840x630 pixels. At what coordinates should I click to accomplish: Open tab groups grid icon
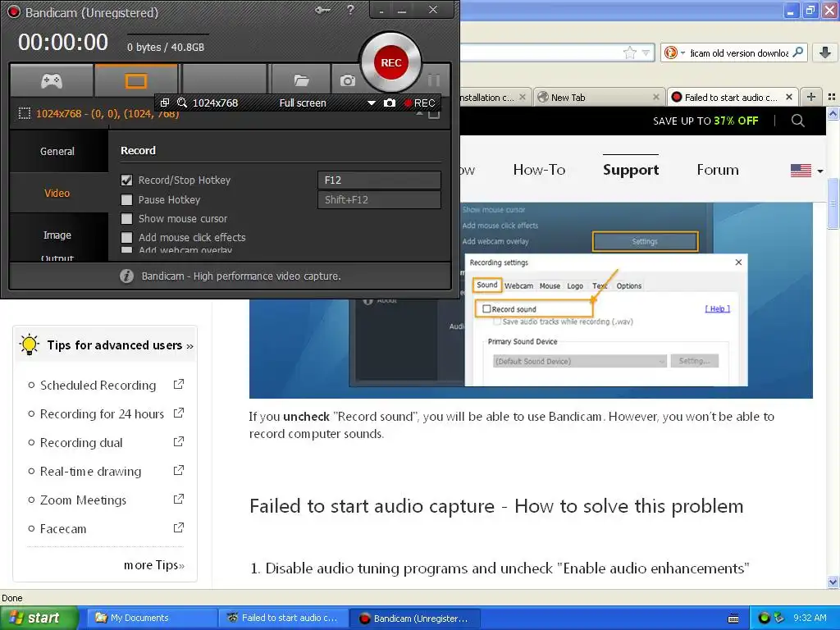[832, 97]
